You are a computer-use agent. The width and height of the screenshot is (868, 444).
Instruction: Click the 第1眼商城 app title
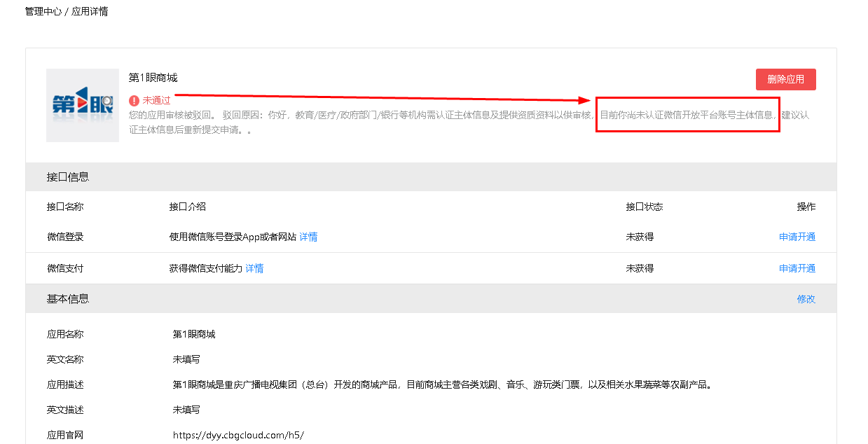coord(153,78)
